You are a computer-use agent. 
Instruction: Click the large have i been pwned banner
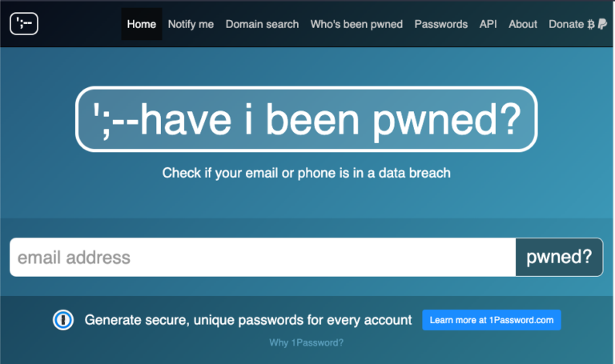pyautogui.click(x=307, y=119)
